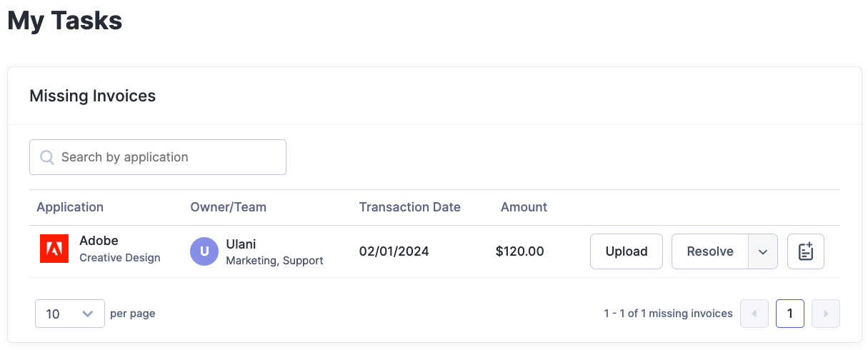Screen dimensions: 868x350
Task: Sort by Application column header
Action: [70, 207]
